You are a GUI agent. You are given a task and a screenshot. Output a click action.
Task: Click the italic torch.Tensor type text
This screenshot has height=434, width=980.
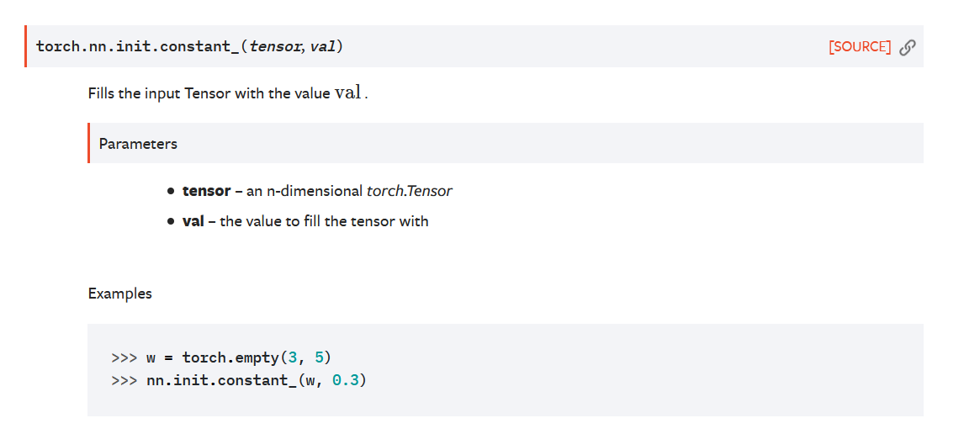[409, 192]
